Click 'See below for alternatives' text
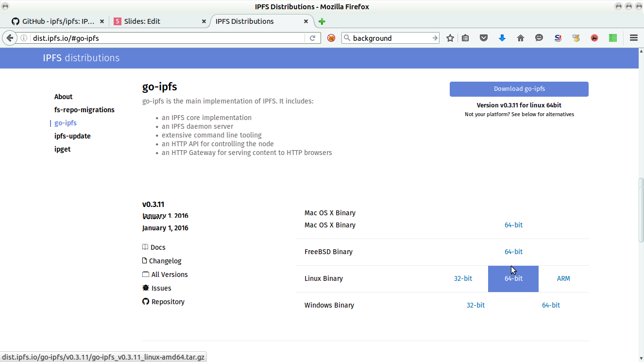644x362 pixels. point(542,114)
